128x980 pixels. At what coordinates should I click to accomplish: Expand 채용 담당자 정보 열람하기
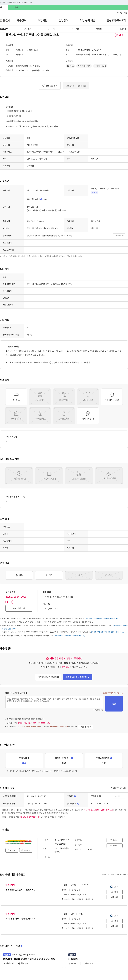coord(78,677)
